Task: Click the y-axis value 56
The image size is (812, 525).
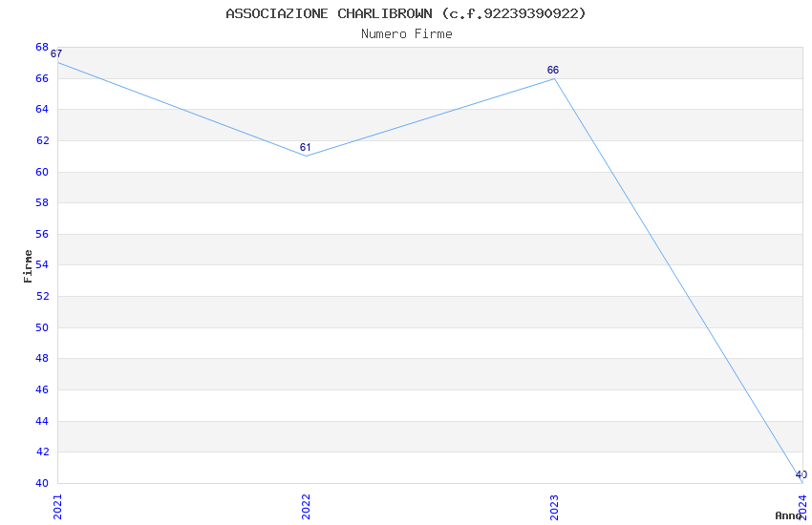Action: point(42,234)
